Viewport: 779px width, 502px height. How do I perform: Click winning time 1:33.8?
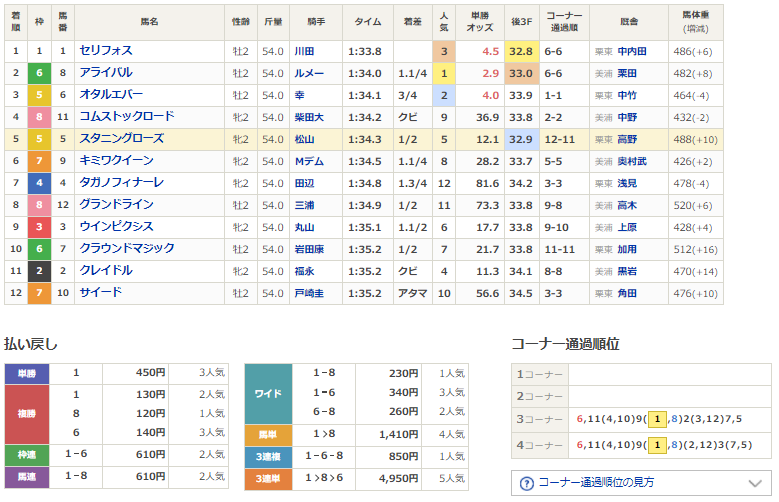pyautogui.click(x=365, y=51)
